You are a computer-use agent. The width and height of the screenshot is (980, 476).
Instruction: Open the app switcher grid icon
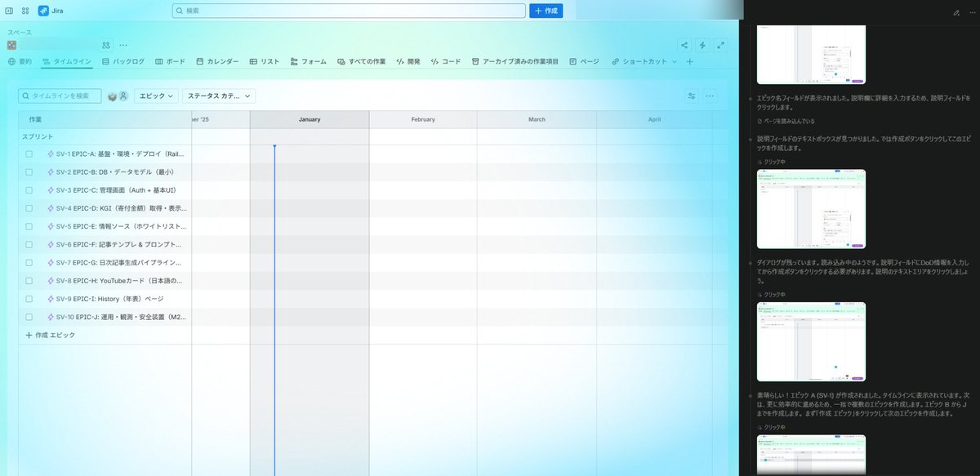coord(25,11)
